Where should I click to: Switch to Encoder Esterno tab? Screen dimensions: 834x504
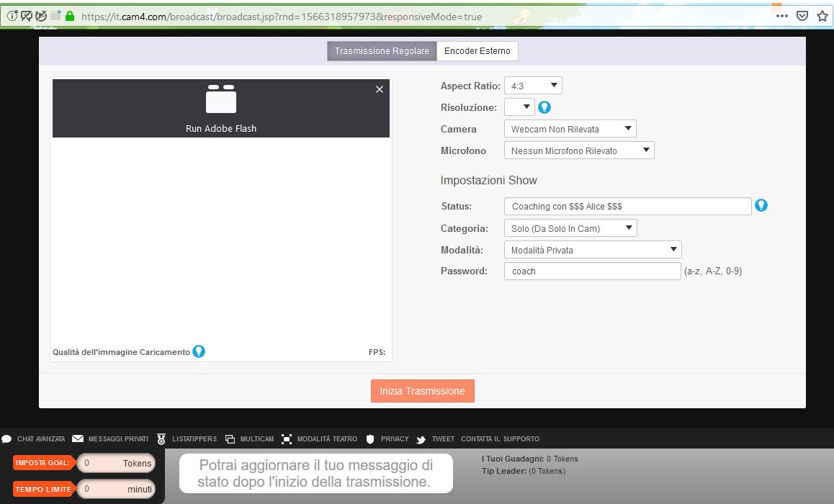(477, 51)
